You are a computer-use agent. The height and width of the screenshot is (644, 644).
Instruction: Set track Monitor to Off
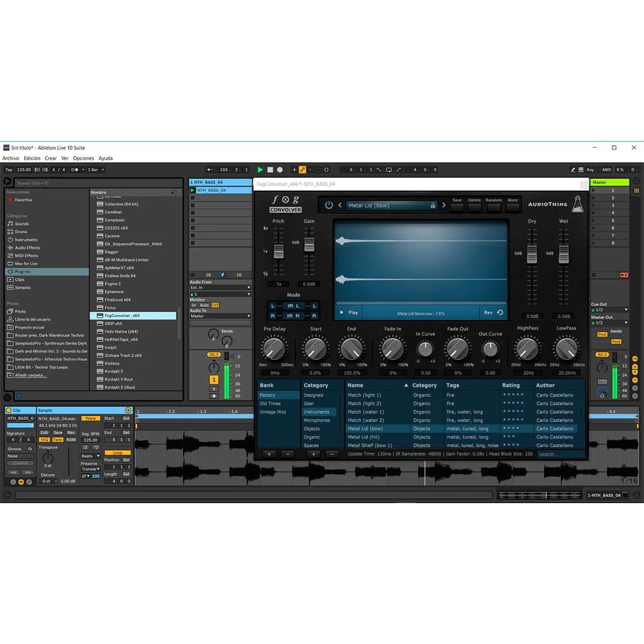[x=215, y=305]
